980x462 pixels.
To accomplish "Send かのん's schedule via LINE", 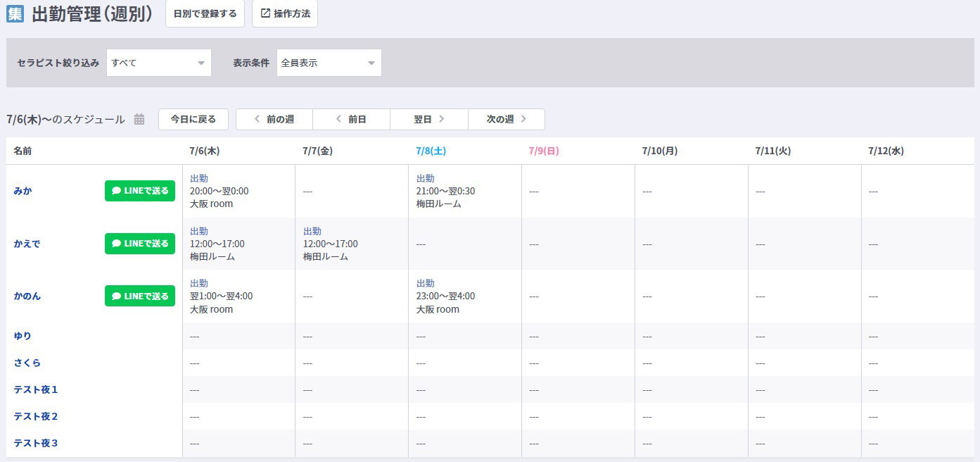I will click(140, 296).
